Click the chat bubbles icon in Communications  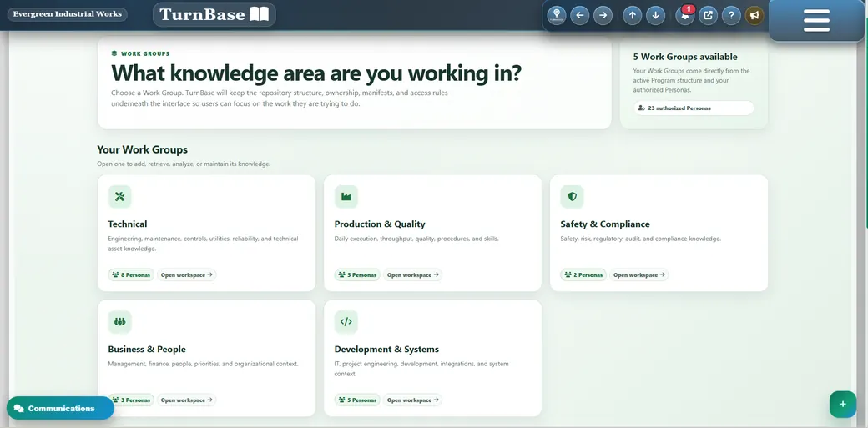[19, 409]
